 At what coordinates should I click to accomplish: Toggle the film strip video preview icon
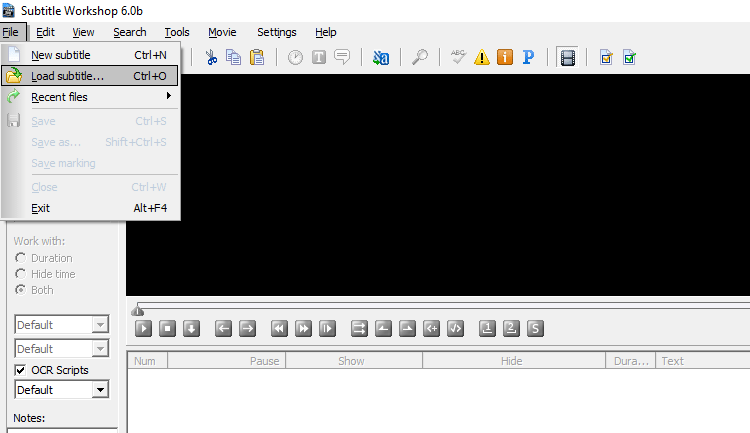coord(568,58)
